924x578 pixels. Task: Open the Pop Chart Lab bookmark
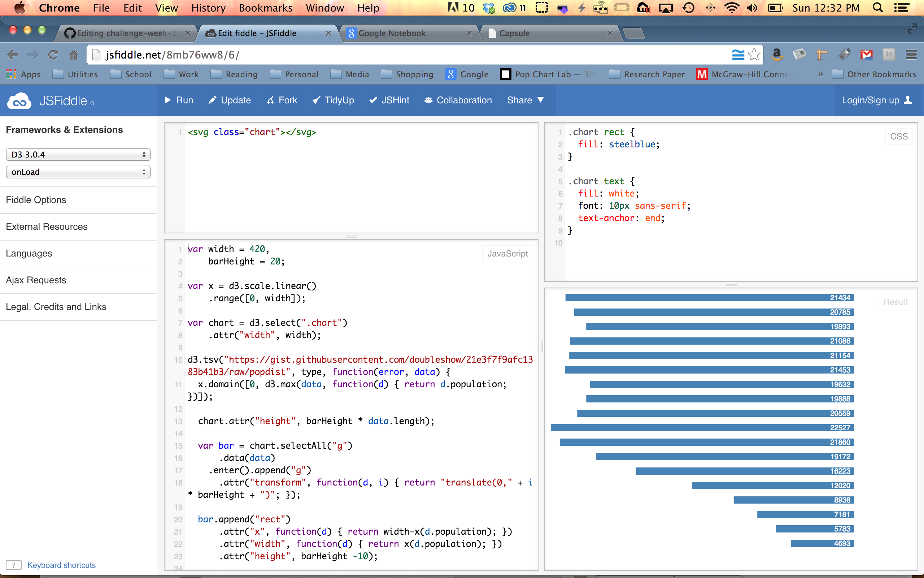pyautogui.click(x=549, y=74)
